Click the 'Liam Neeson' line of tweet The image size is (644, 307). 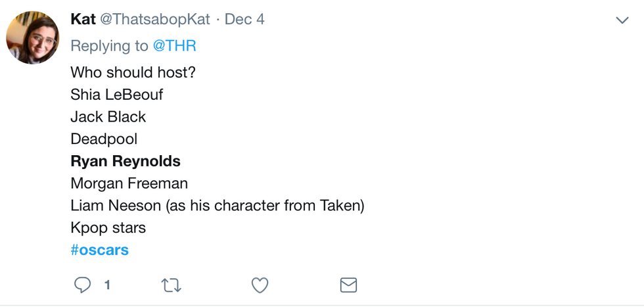point(218,206)
